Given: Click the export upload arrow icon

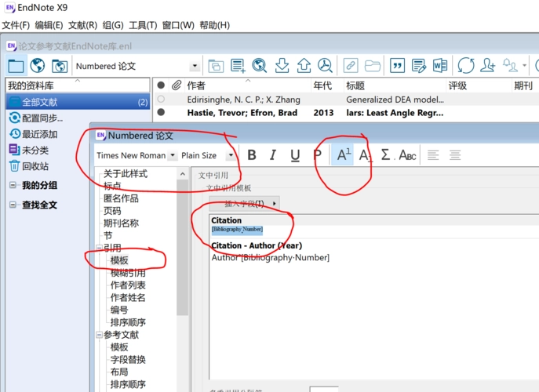Looking at the screenshot, I should pyautogui.click(x=304, y=66).
